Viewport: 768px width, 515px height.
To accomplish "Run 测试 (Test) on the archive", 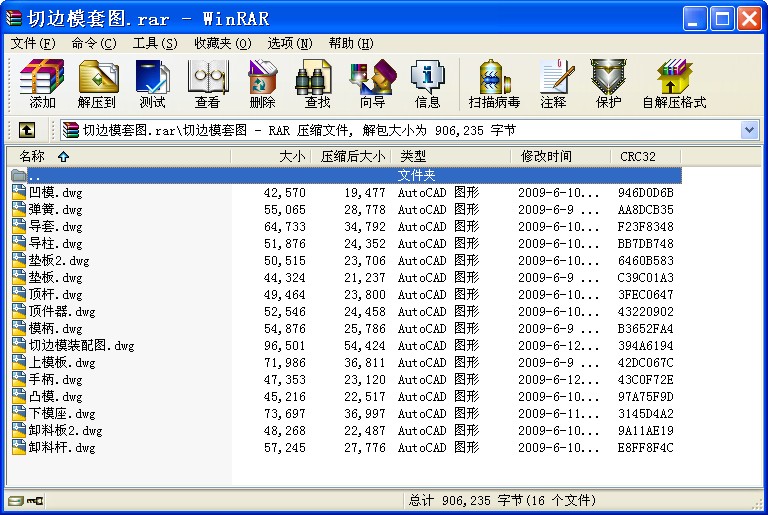I will click(152, 83).
